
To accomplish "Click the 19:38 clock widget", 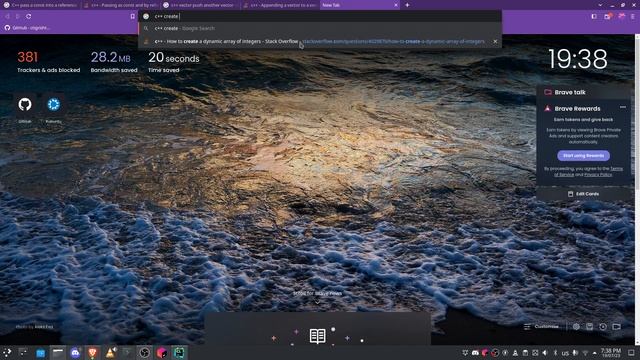I will [578, 59].
